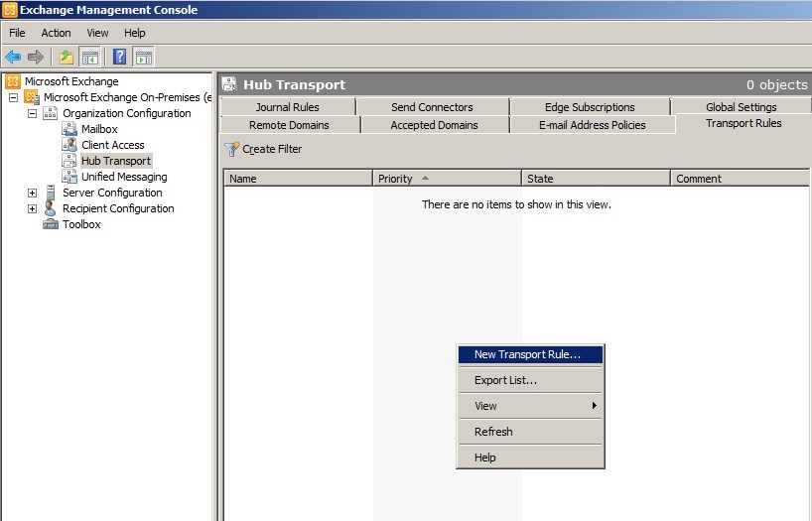
Task: Open the Help menu in the menu bar
Action: pyautogui.click(x=135, y=33)
